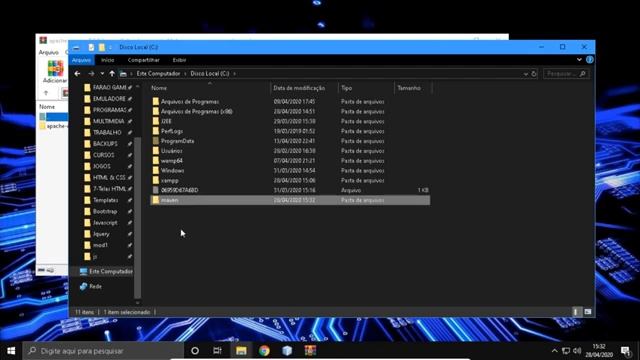The image size is (640, 360).
Task: Click the properties icon in the title bar
Action: point(91,47)
